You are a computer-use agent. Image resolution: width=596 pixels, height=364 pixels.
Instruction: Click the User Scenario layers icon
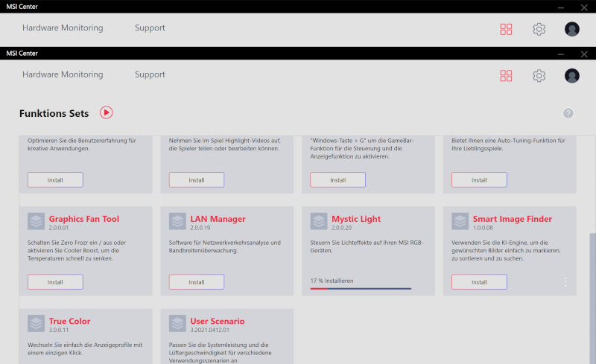(x=177, y=323)
